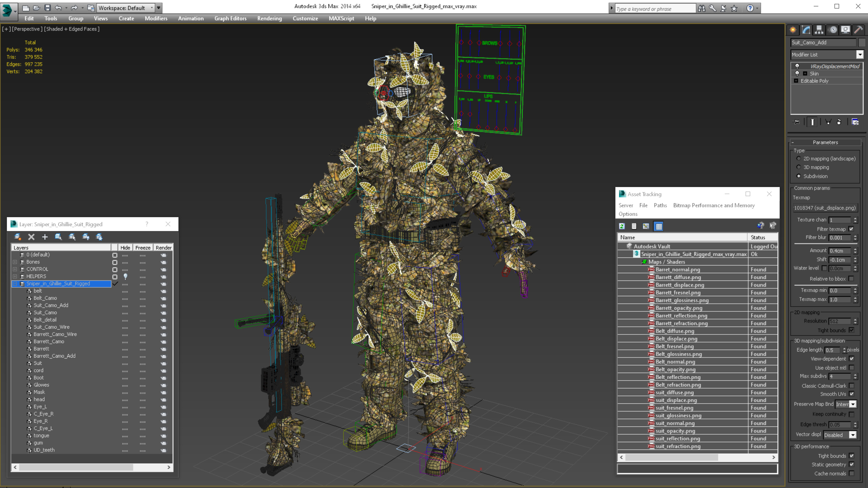Screen dimensions: 868x488
Task: Click the object color swatch next to Suit_Camo_Add
Action: tap(862, 42)
